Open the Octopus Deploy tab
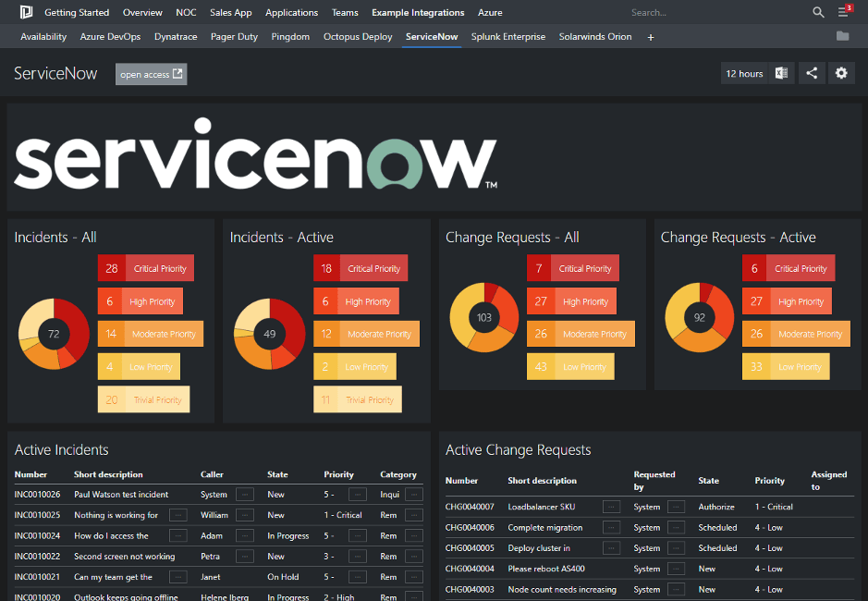 coord(358,37)
